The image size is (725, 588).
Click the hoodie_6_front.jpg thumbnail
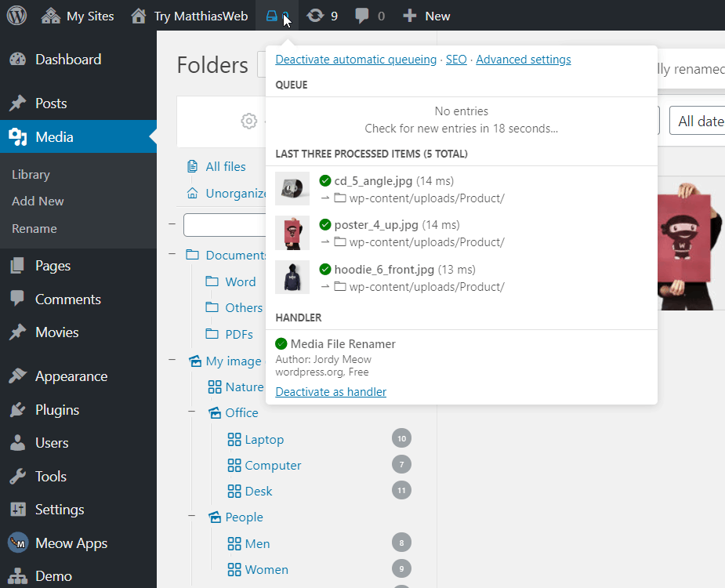click(292, 278)
